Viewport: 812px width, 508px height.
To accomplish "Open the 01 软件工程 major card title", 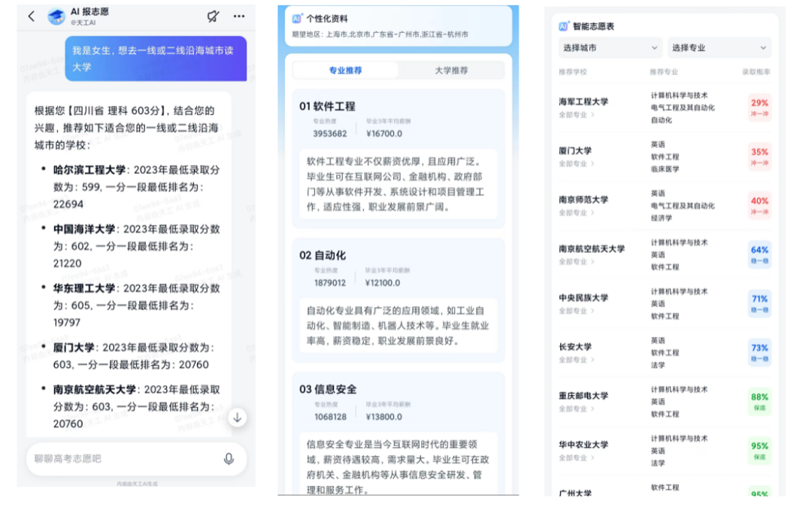I will click(327, 106).
